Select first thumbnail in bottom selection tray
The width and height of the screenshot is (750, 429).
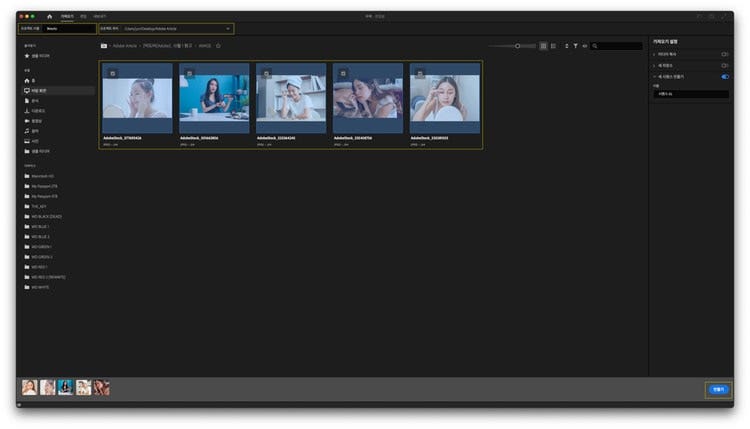coord(30,387)
